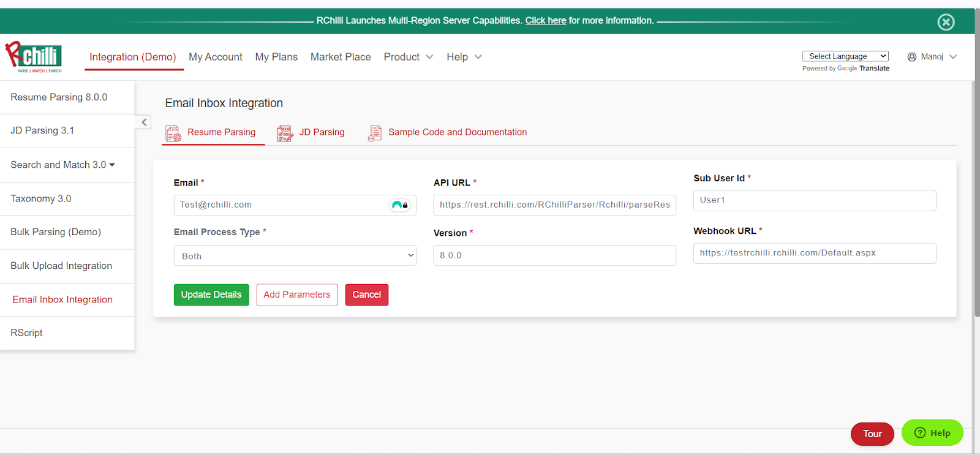The image size is (980, 455).
Task: Open the Help chat widget
Action: pos(932,433)
